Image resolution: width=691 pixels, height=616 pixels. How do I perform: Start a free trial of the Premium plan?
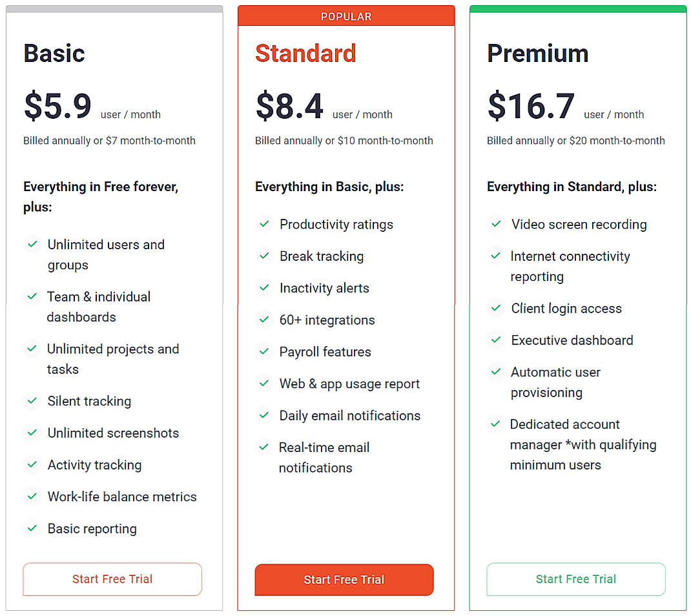coord(575,579)
